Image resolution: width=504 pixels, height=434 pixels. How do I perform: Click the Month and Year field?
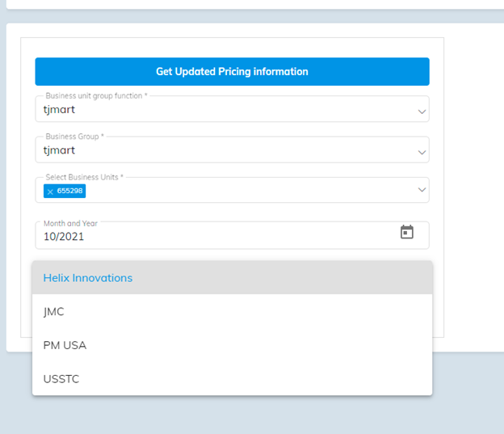pos(232,235)
